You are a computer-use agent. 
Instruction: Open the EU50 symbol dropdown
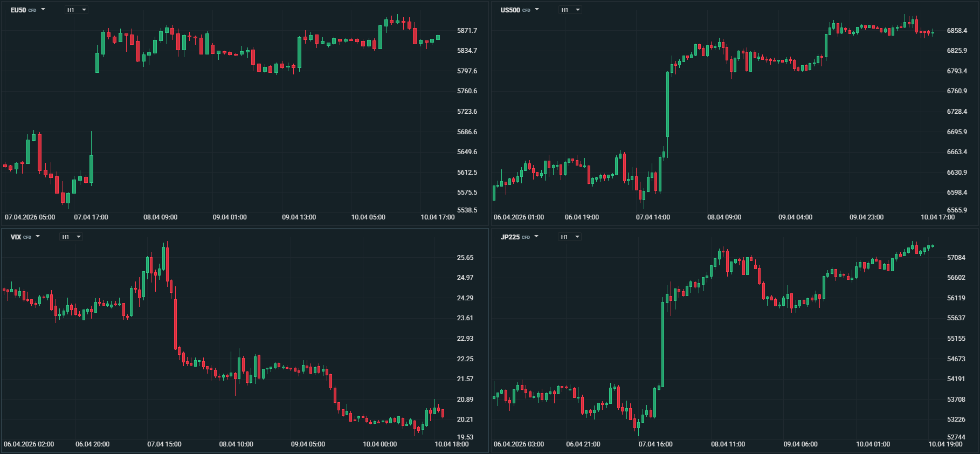27,10
